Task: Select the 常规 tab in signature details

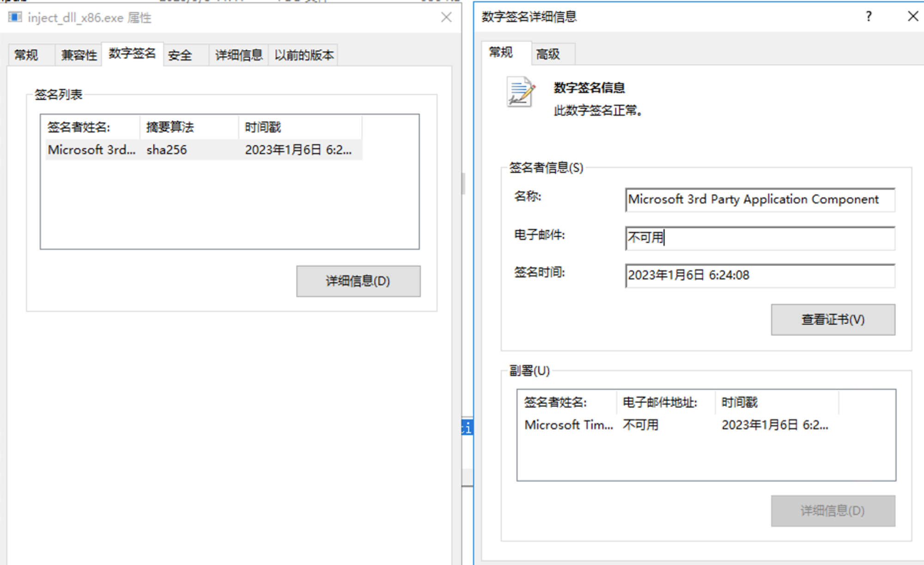Action: click(501, 52)
